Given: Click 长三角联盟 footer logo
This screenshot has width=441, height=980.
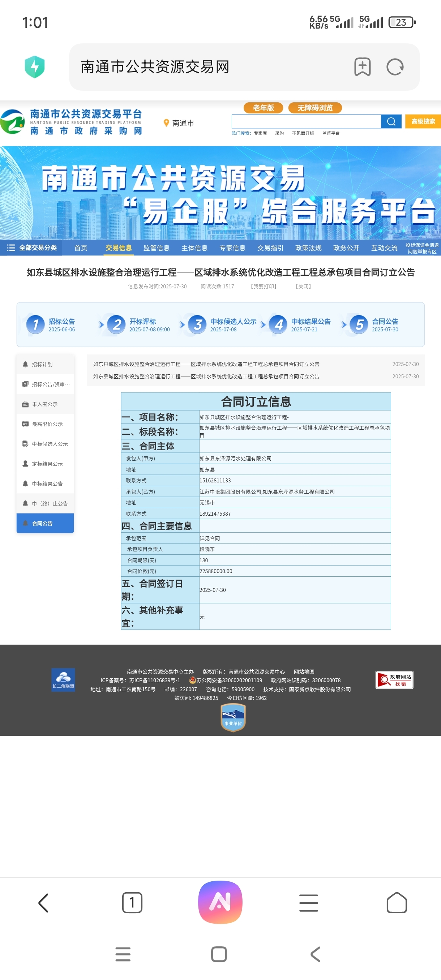Looking at the screenshot, I should [63, 680].
